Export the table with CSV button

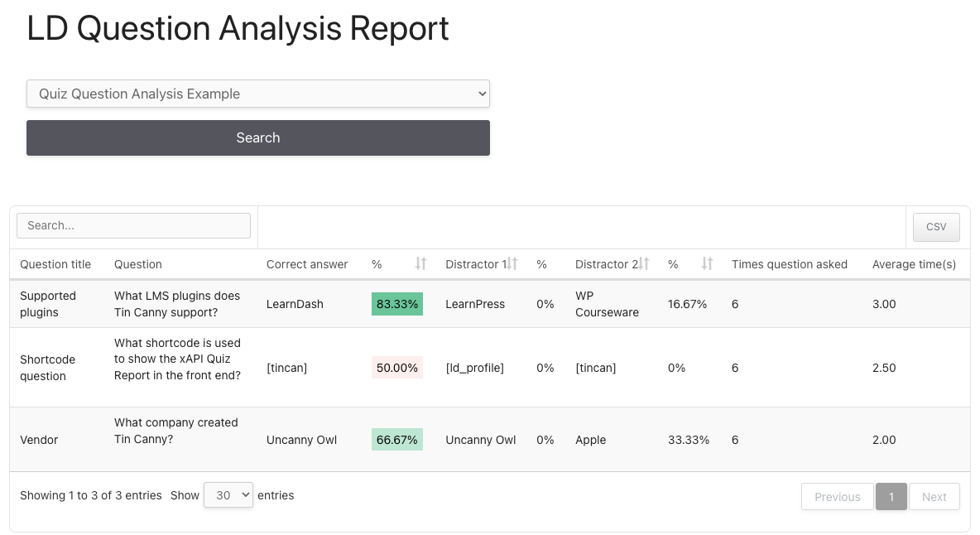[x=936, y=227]
